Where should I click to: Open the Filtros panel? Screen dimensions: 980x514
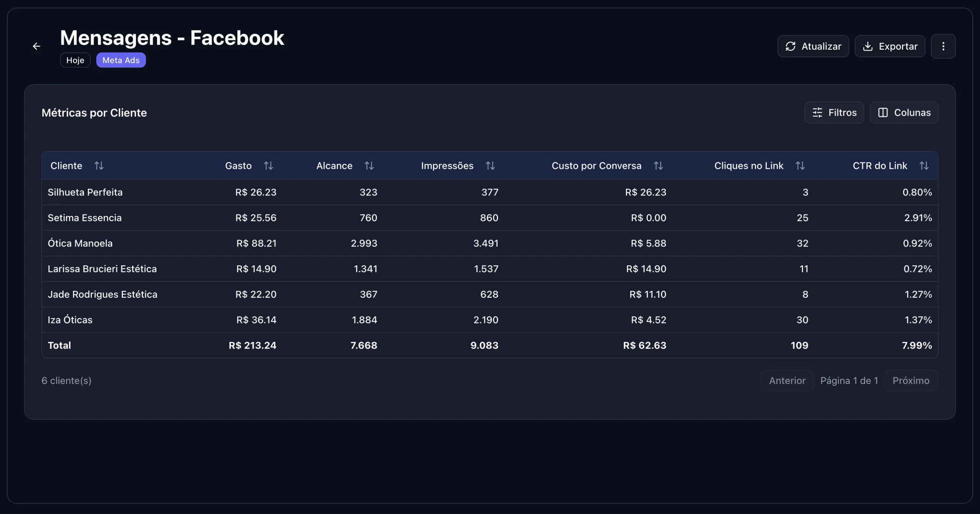[x=834, y=113]
